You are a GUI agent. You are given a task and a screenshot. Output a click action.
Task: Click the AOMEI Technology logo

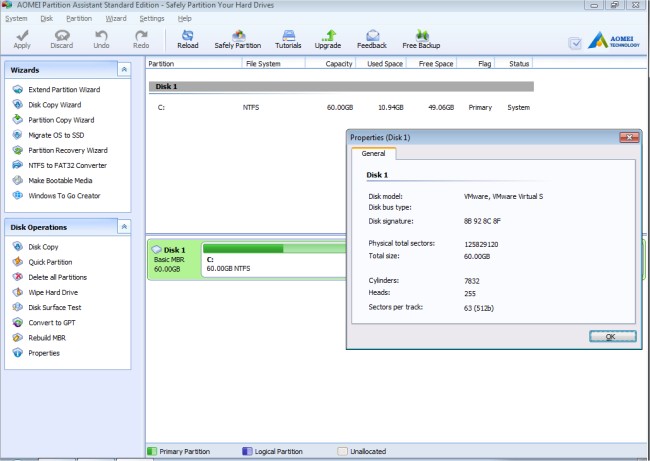click(614, 41)
